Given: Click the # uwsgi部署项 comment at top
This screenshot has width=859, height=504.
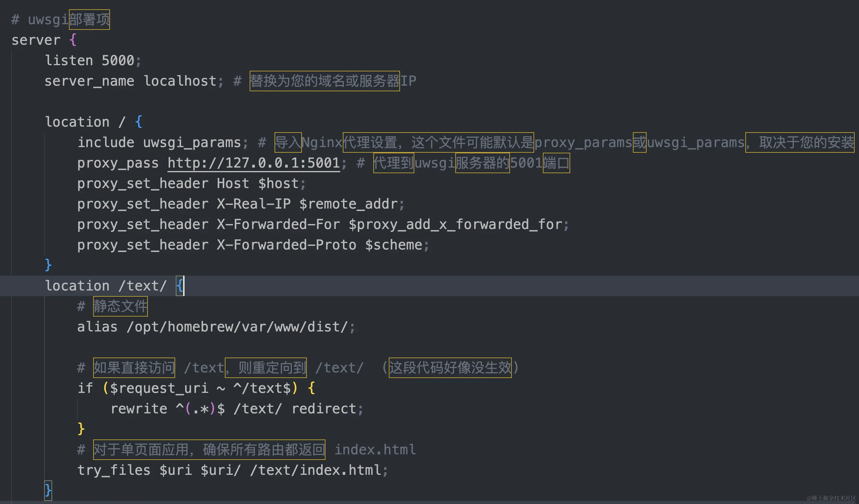Looking at the screenshot, I should click(x=61, y=20).
